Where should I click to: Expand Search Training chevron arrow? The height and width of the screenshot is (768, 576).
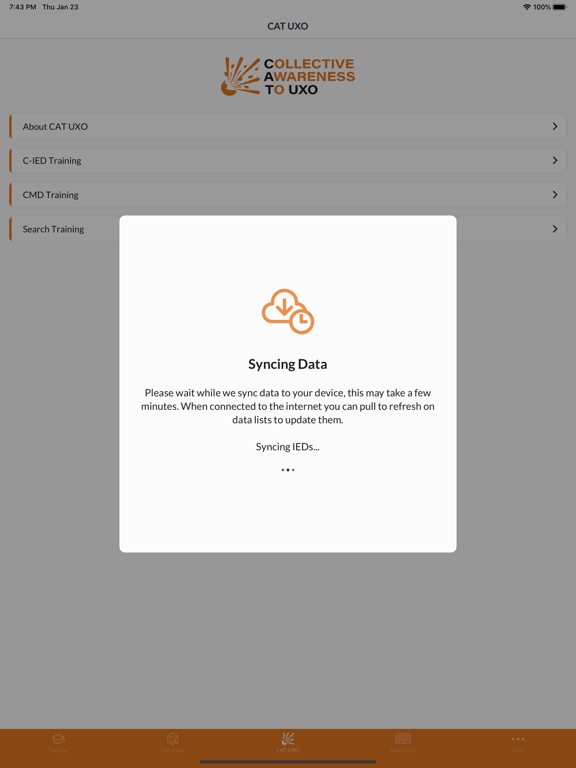pos(555,229)
